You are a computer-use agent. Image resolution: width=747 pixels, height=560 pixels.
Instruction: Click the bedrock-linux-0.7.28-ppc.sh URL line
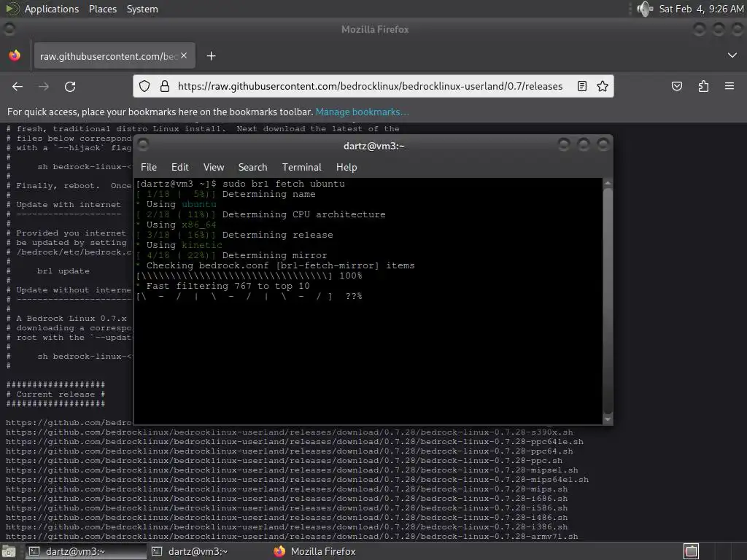click(x=284, y=461)
